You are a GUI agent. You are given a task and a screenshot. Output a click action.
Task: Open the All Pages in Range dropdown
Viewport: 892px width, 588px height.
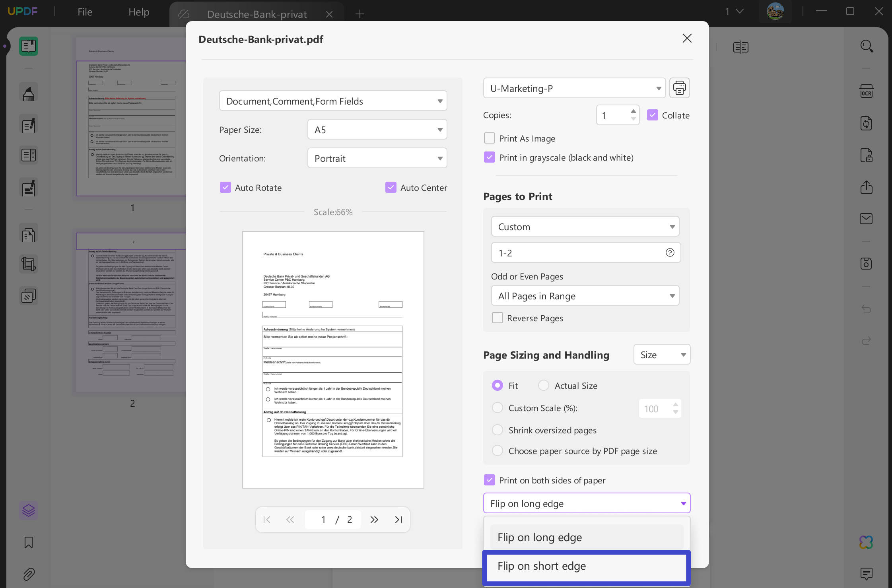[x=585, y=296]
